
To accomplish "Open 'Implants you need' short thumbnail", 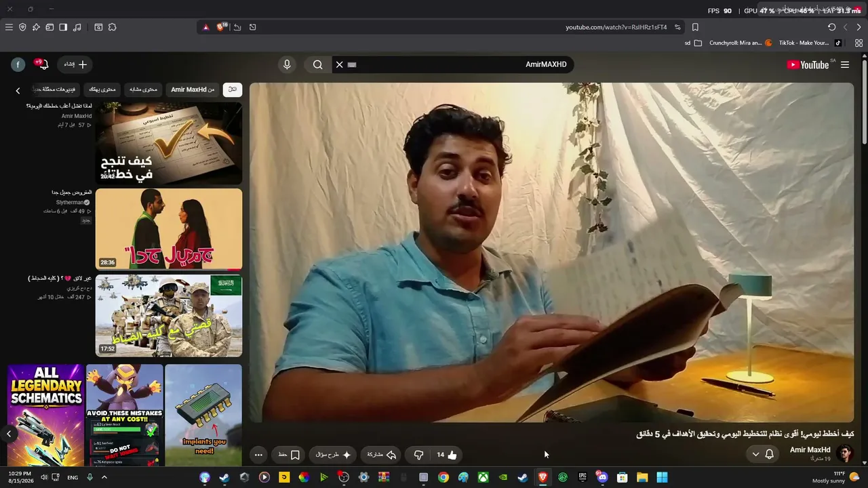I will 203,415.
